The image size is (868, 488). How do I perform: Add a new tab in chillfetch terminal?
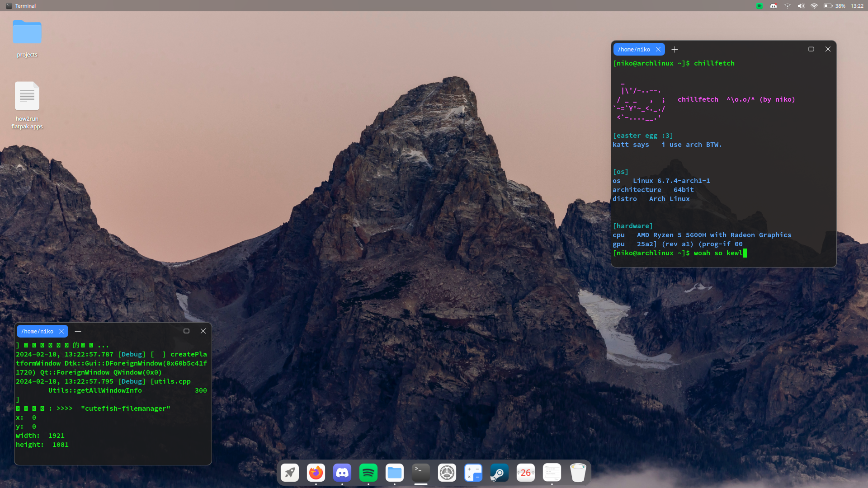coord(675,49)
